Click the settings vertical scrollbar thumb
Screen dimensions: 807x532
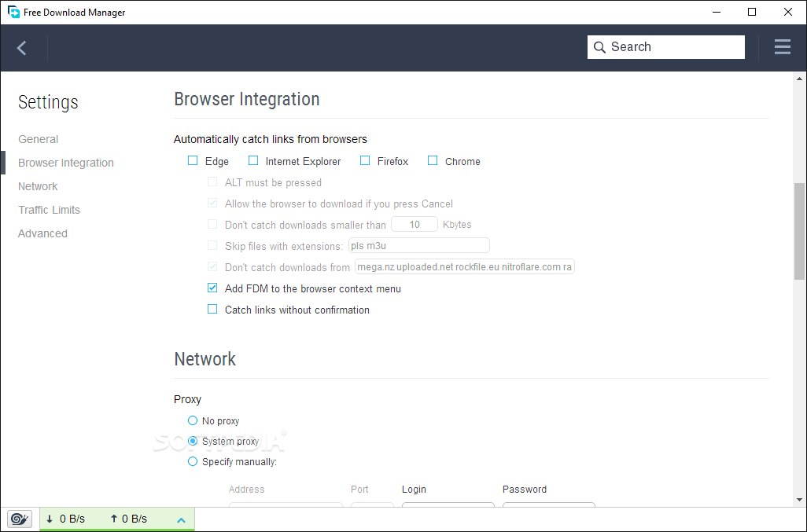click(x=799, y=231)
